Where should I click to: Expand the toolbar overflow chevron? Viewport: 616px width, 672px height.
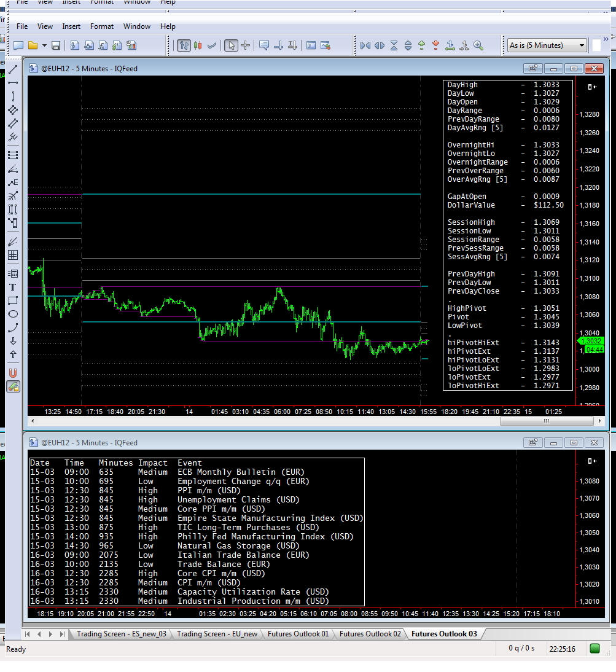(606, 39)
